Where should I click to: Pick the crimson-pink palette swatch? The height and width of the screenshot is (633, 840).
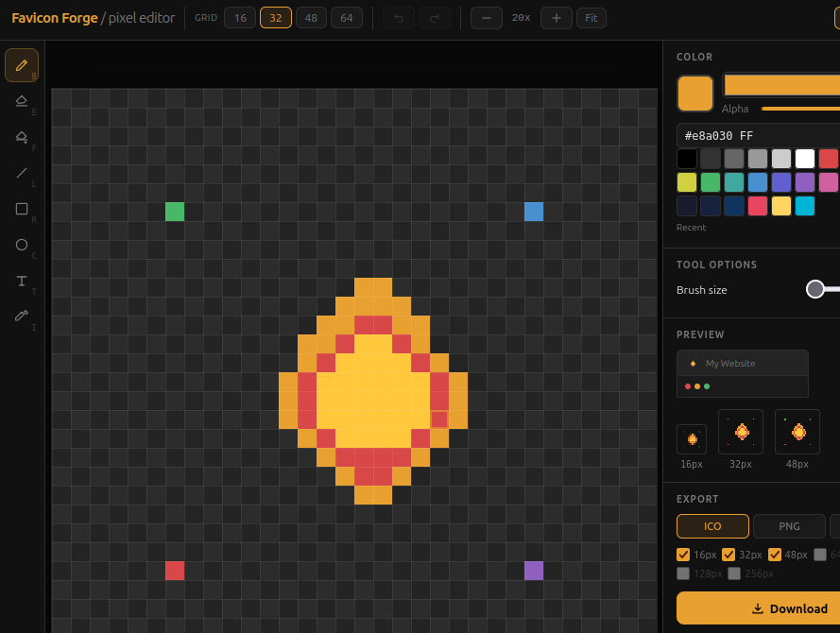click(x=758, y=206)
